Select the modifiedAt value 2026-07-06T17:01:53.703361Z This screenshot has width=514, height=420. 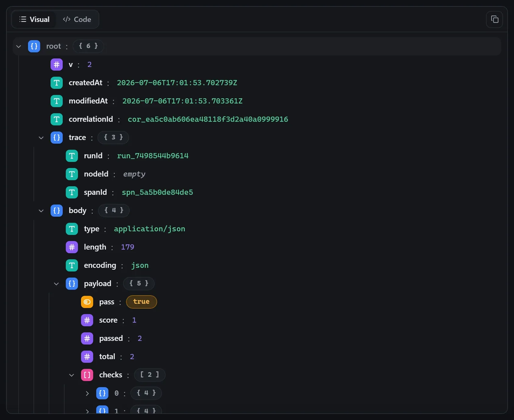182,101
